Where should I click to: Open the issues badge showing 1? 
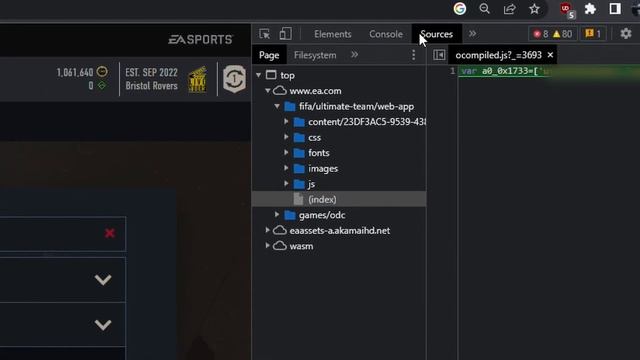(x=593, y=34)
